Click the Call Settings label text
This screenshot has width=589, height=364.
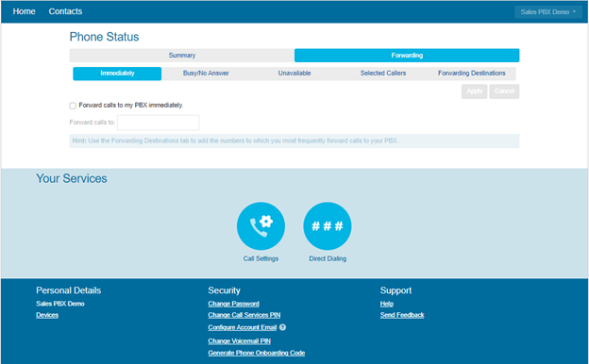pyautogui.click(x=261, y=258)
